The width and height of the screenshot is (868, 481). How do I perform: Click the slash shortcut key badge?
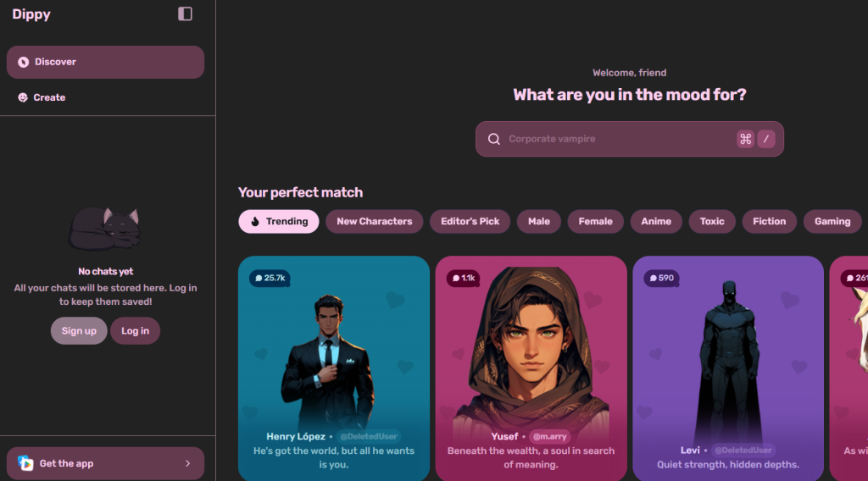click(766, 139)
